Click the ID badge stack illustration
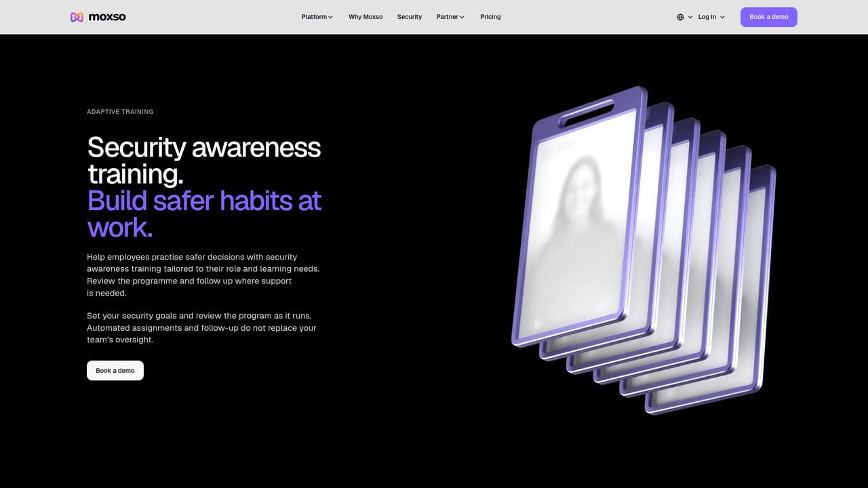 tap(644, 249)
